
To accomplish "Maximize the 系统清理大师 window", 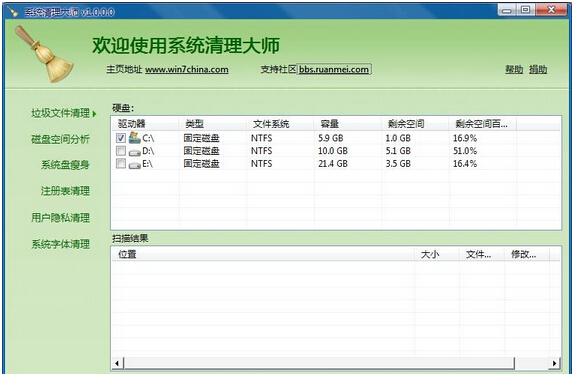I will coord(525,10).
